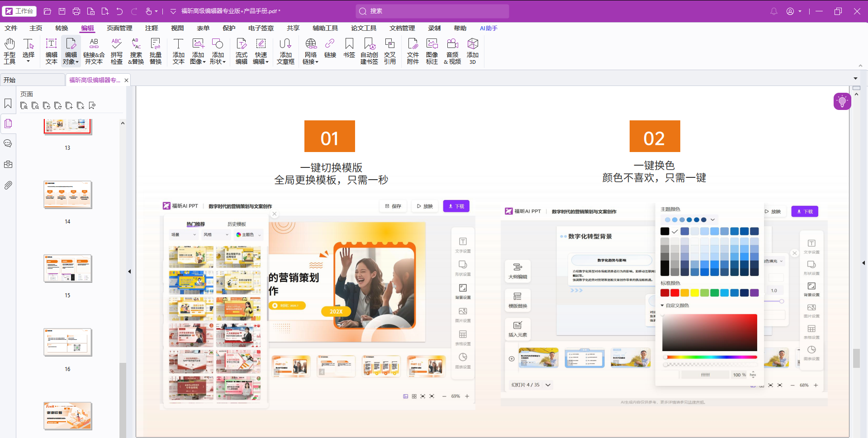This screenshot has height=438, width=868.
Task: Run Spell Check (拼写检查)
Action: pos(117,51)
